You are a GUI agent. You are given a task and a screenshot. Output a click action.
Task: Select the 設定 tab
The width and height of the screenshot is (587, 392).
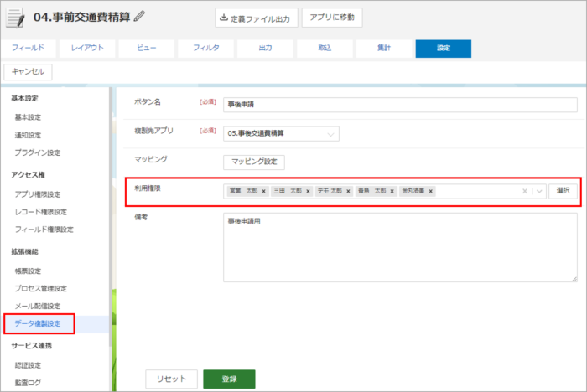click(x=444, y=49)
